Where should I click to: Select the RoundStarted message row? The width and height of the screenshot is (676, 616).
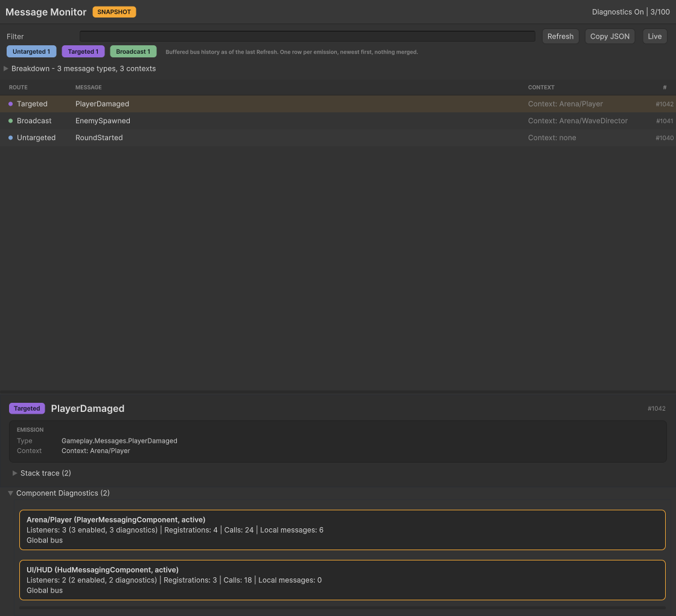pos(338,138)
